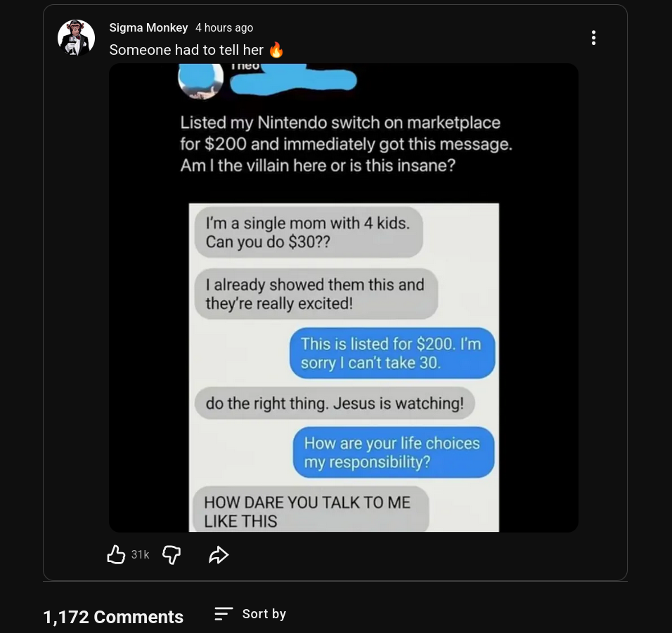This screenshot has width=672, height=633.
Task: Open the post via its 4 hours ago timestamp
Action: [224, 28]
